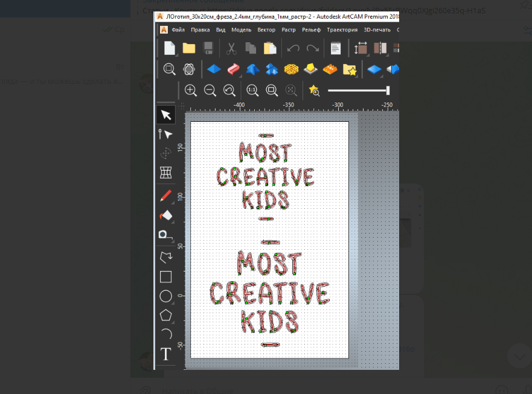Activate the Text tool
The height and width of the screenshot is (394, 532).
point(165,354)
